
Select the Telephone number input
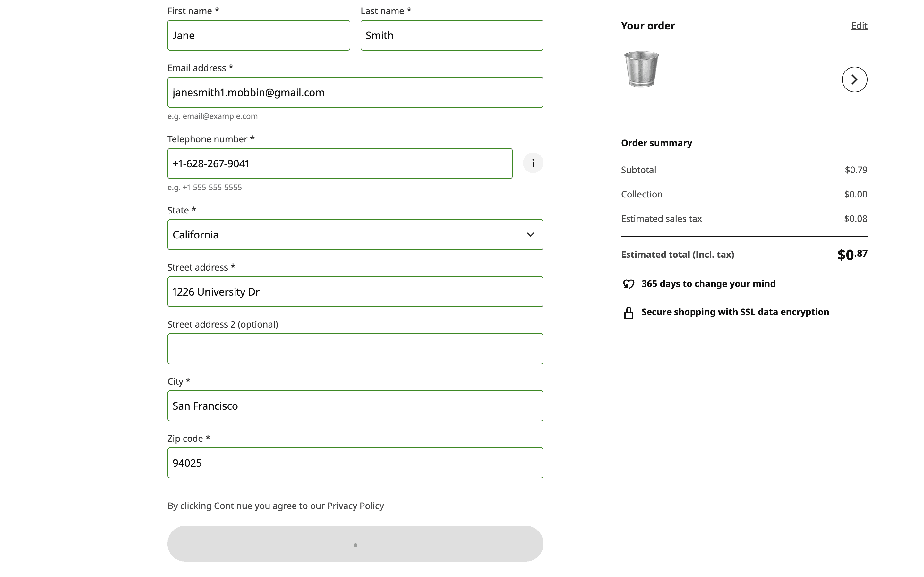339,163
